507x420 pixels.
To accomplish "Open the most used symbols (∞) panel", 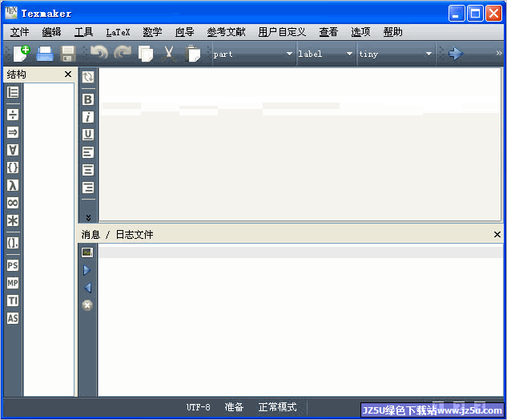I will pos(13,203).
